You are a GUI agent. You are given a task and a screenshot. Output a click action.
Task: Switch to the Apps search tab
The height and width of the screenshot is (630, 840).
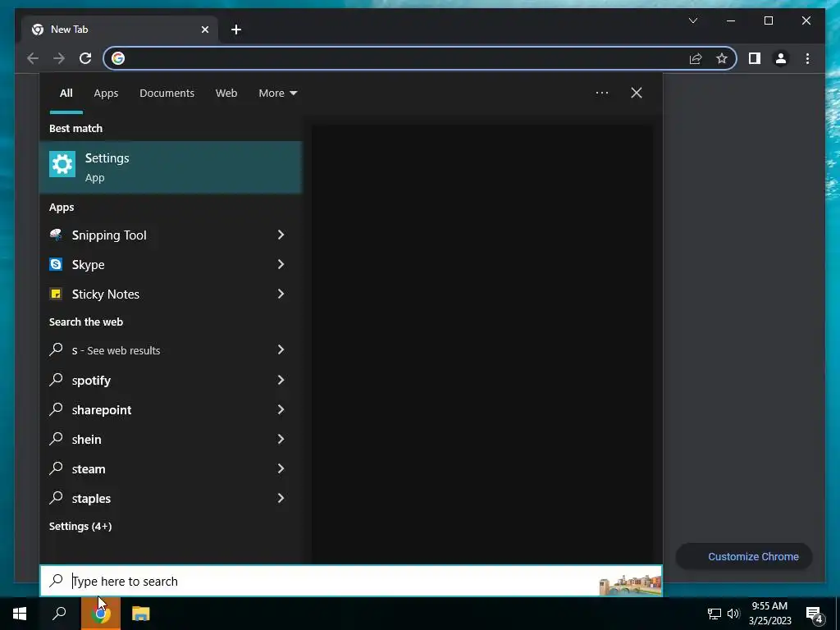pos(106,94)
